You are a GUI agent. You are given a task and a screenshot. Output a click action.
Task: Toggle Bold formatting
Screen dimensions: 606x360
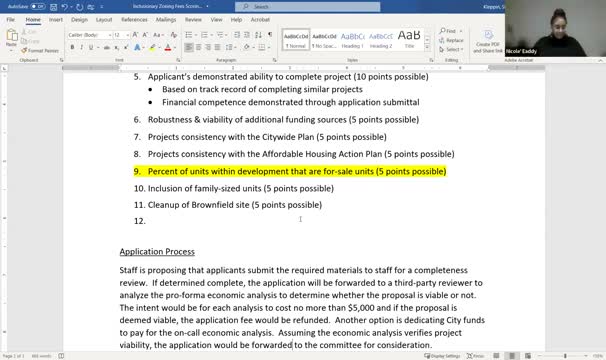tap(72, 47)
